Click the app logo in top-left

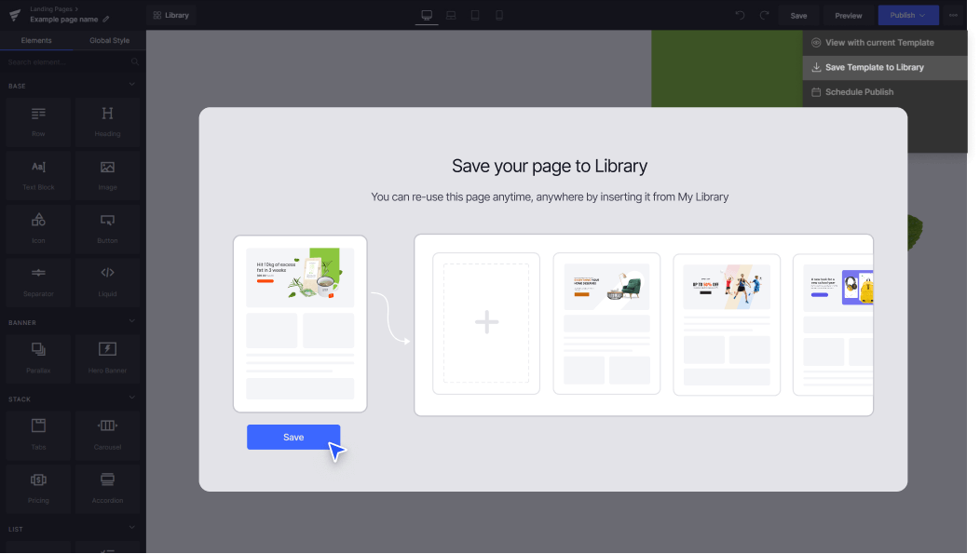(15, 15)
